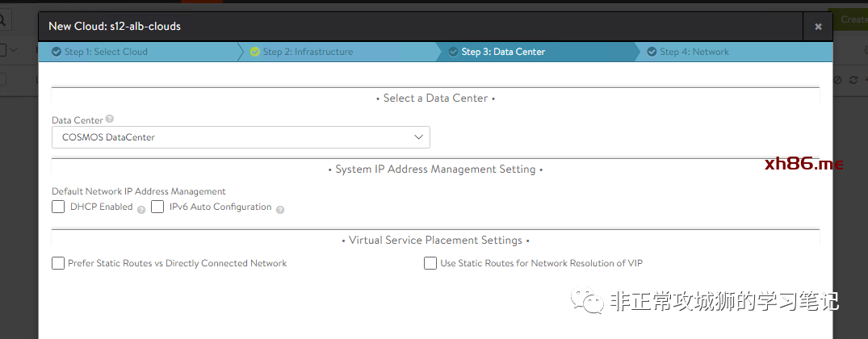Enable Use Static Routes for Network Resolution of VIP
Viewport: 868px width, 339px height.
click(x=430, y=263)
